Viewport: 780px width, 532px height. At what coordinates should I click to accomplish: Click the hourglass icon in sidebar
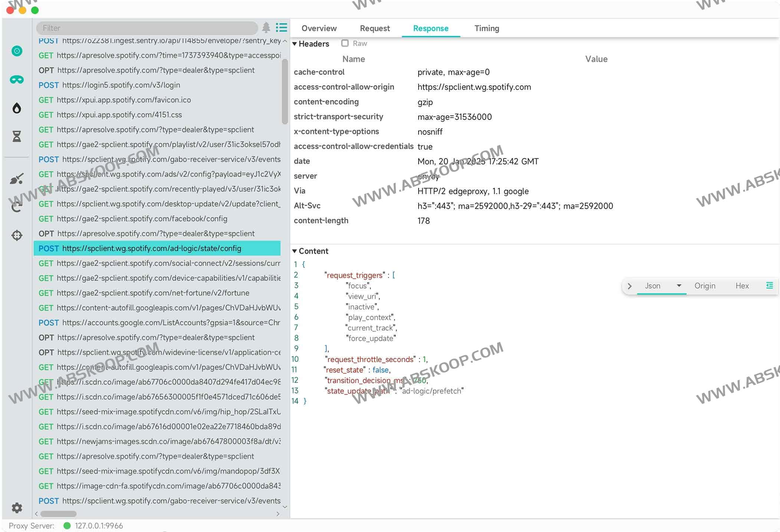tap(17, 137)
